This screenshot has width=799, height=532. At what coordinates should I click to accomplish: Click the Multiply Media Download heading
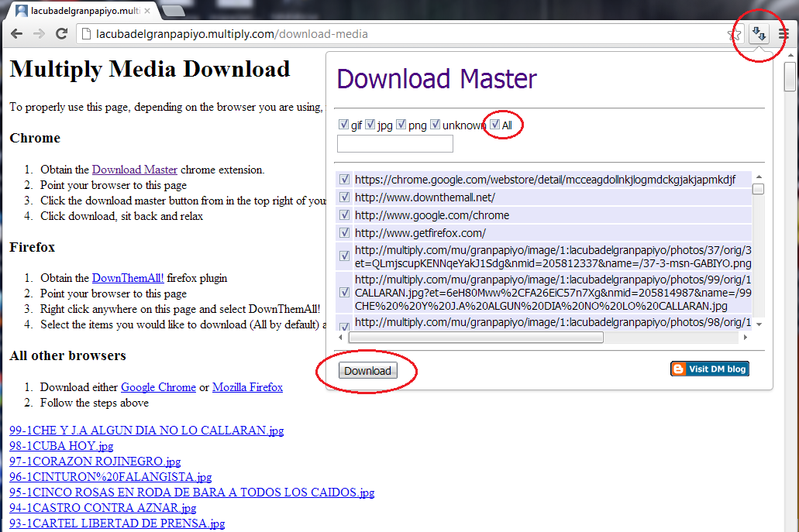150,69
